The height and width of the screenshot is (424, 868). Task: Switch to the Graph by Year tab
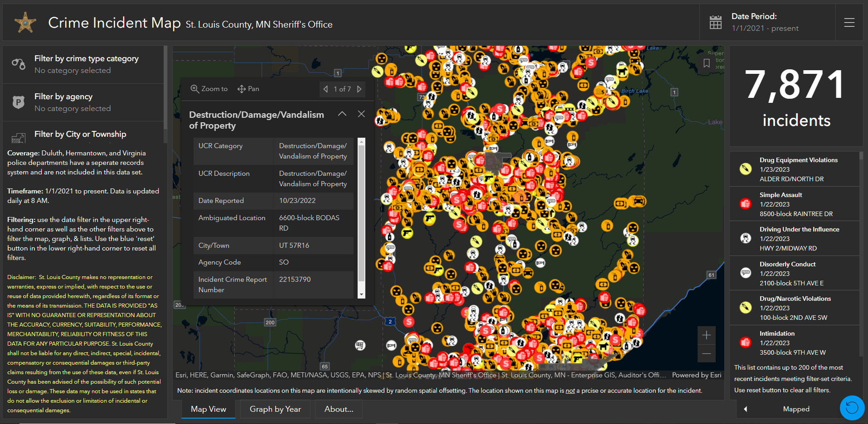(275, 409)
